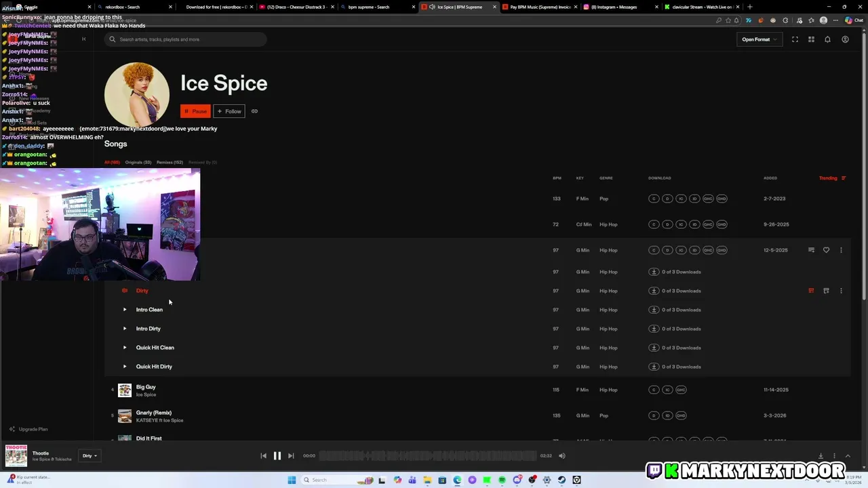Skip to next track in player
The height and width of the screenshot is (488, 868).
291,455
